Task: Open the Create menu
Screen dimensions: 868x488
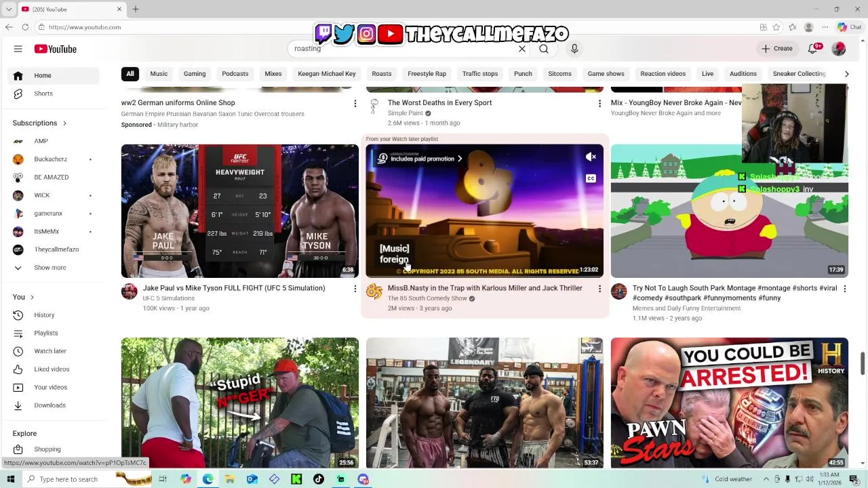Action: (777, 49)
